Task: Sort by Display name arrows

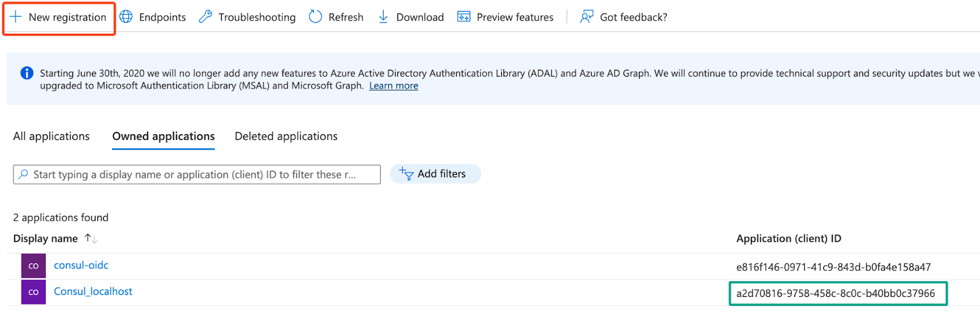Action: 91,239
